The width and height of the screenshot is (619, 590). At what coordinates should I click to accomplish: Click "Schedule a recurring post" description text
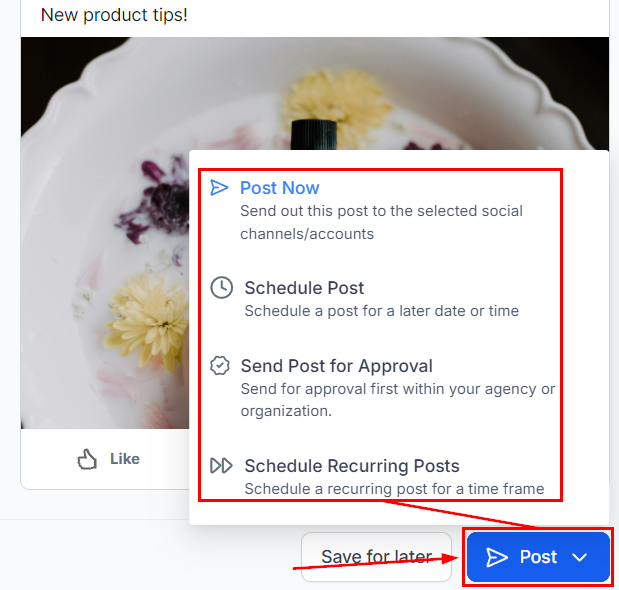(394, 489)
